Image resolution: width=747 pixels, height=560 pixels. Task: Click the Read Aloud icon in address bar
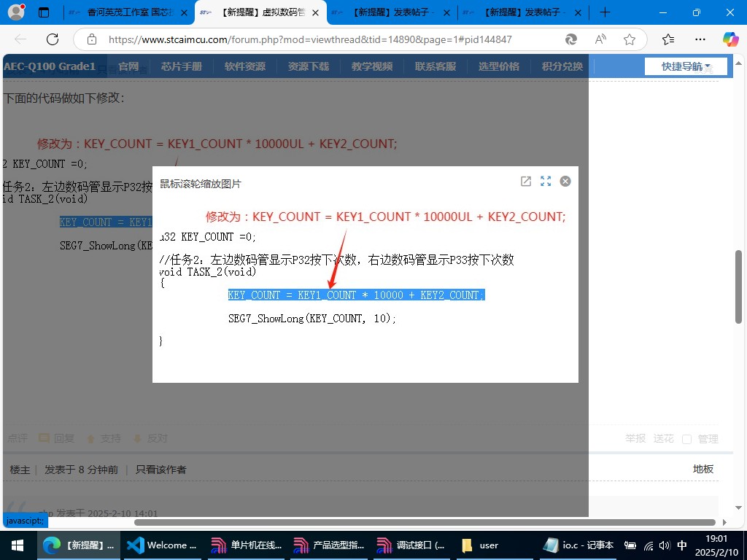coord(600,39)
